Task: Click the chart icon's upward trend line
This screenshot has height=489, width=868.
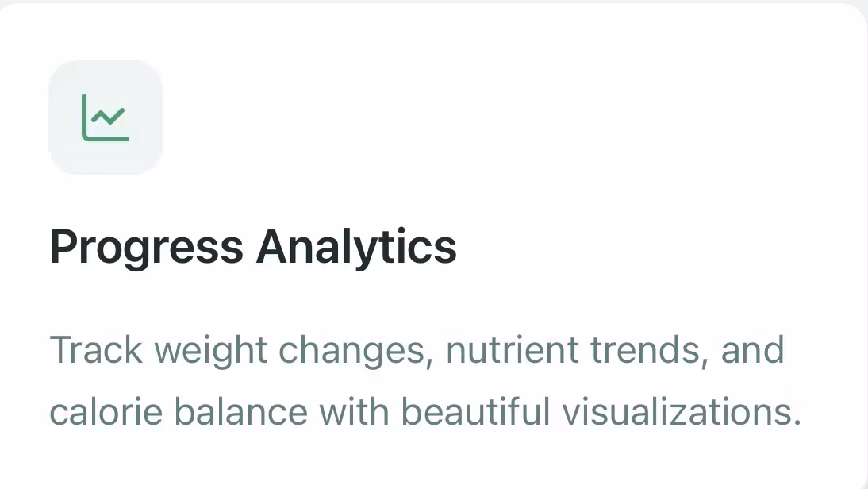Action: [109, 117]
